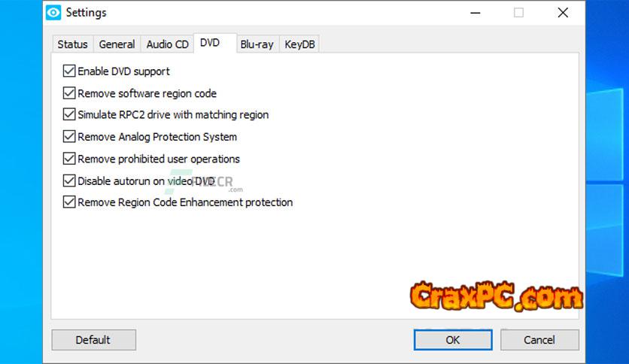Go to the Blu-ray tab
629x364 pixels.
pos(257,44)
